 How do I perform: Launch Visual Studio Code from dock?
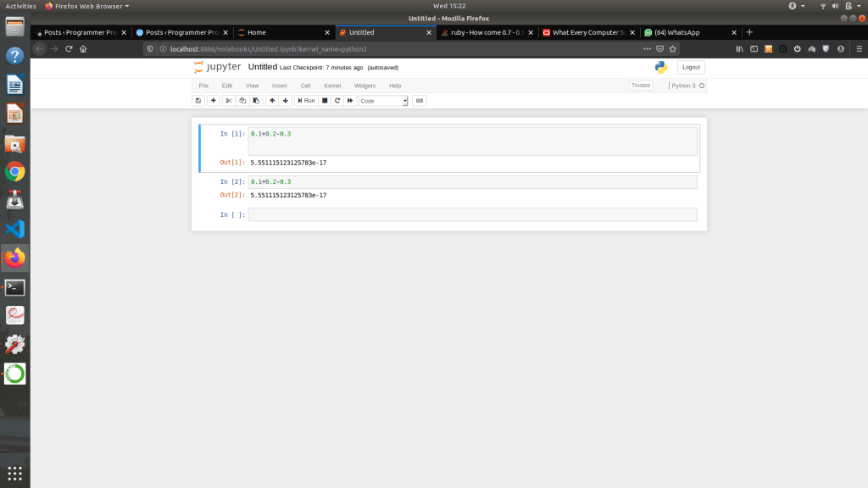click(x=15, y=229)
